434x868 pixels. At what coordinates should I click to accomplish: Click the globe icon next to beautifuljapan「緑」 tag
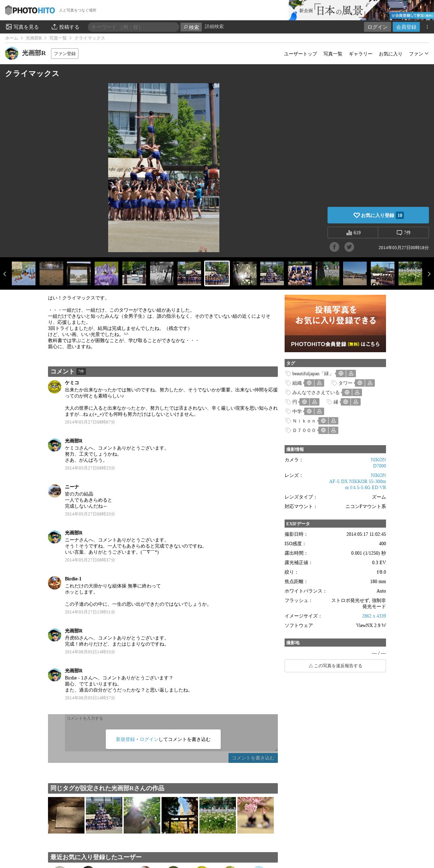point(341,373)
